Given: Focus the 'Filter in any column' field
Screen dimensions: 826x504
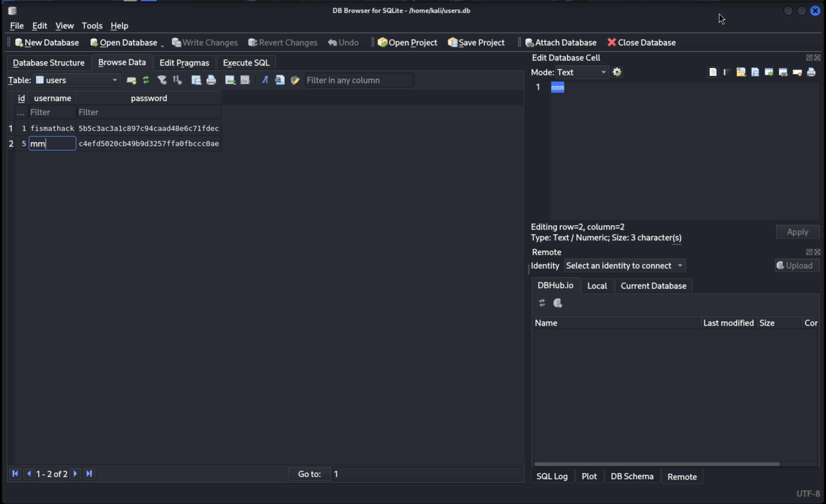Looking at the screenshot, I should (359, 80).
